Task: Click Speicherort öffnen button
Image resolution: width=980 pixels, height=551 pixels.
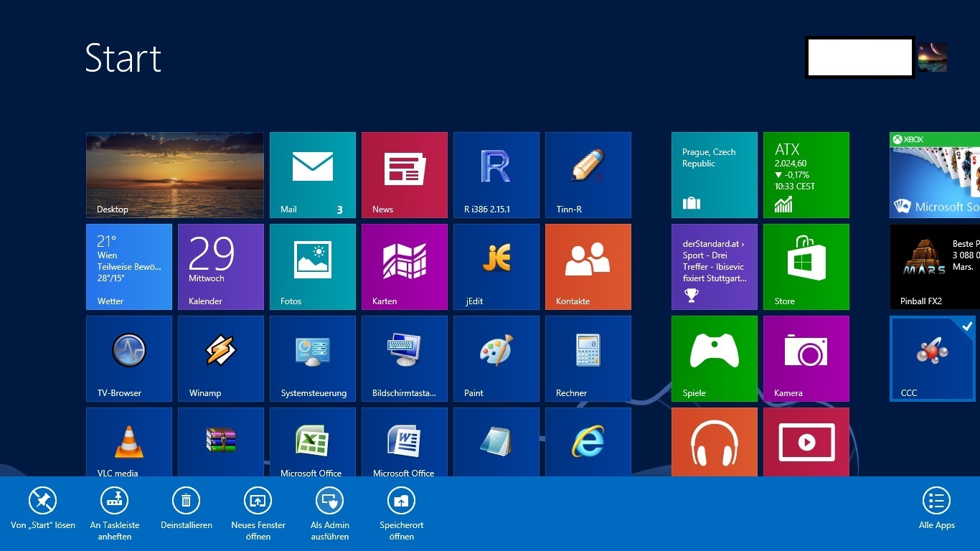Action: click(402, 514)
